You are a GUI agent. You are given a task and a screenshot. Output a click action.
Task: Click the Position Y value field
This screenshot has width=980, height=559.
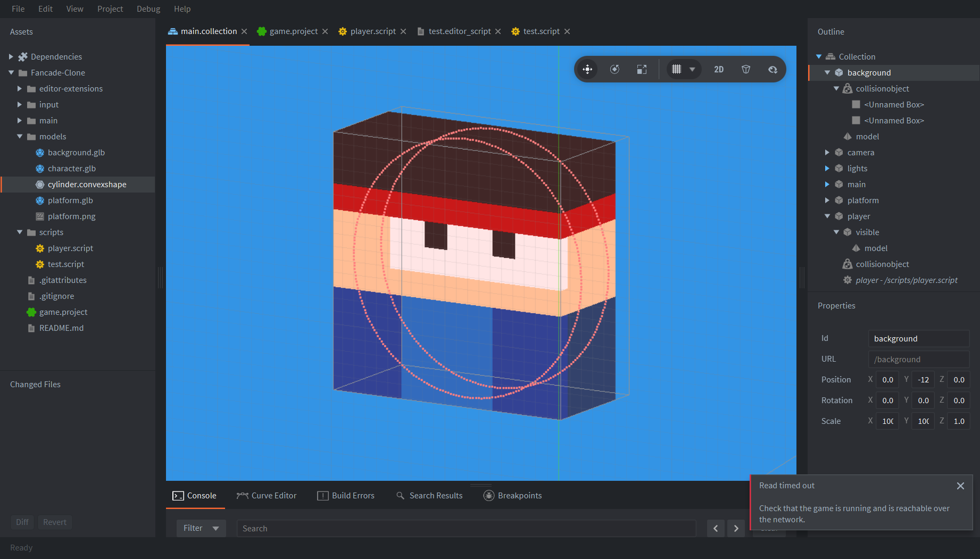pyautogui.click(x=923, y=380)
